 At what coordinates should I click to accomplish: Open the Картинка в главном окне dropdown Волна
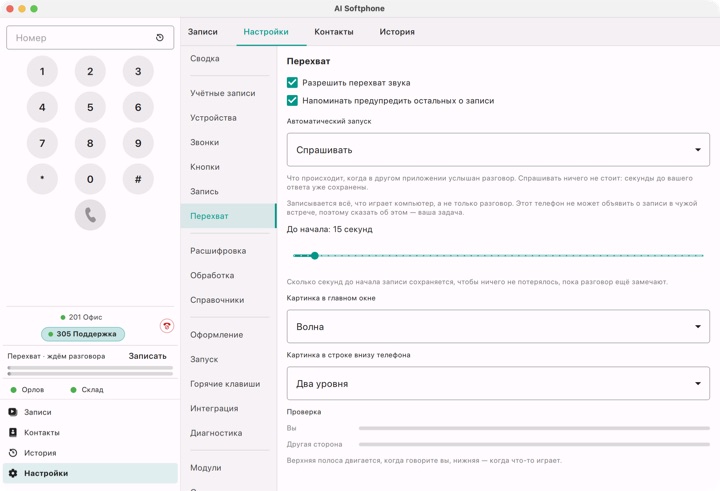498,327
